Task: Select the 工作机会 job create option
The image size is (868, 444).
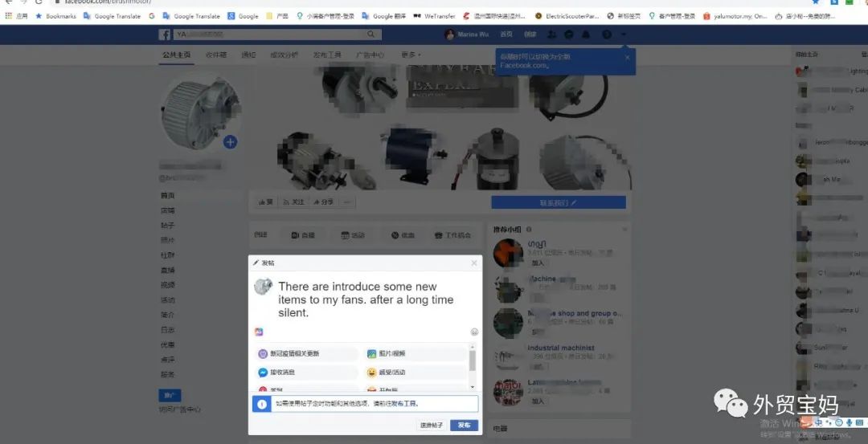Action: [452, 235]
